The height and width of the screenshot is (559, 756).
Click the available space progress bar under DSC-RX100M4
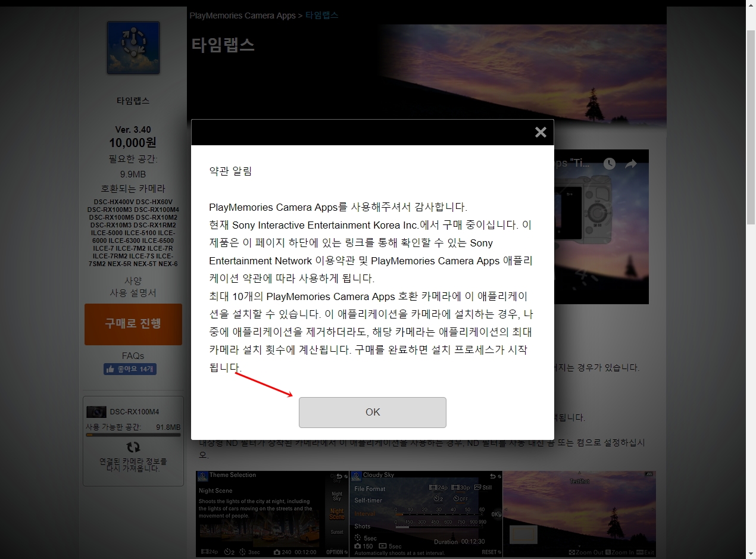click(133, 433)
